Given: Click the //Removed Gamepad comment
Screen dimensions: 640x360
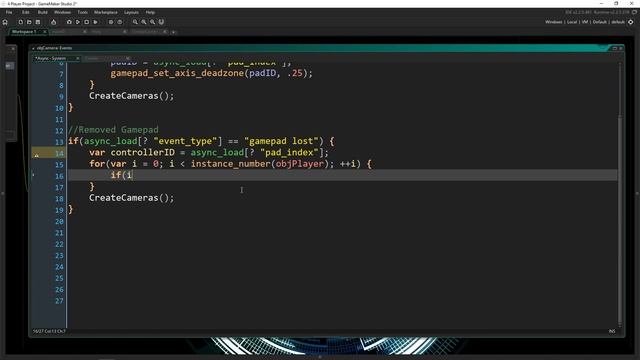Looking at the screenshot, I should [x=113, y=130].
